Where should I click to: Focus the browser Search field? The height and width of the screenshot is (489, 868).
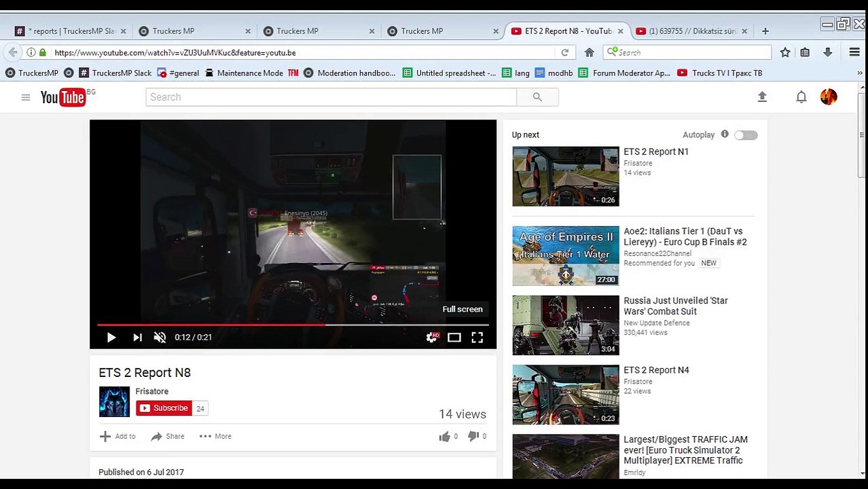pos(687,52)
